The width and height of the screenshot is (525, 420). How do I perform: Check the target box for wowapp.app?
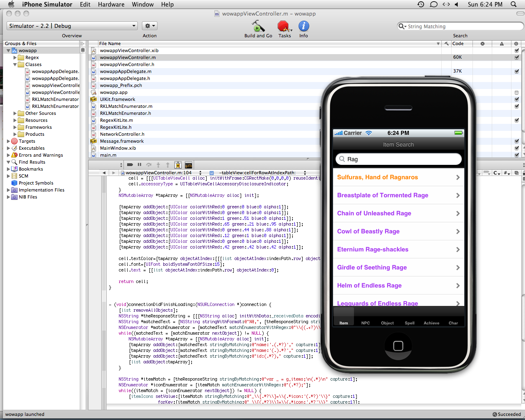(x=516, y=92)
